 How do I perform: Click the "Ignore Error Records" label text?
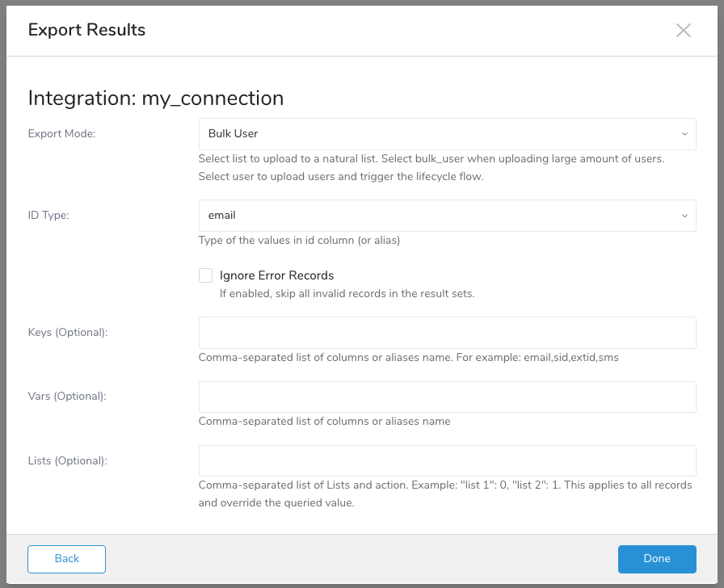(276, 275)
